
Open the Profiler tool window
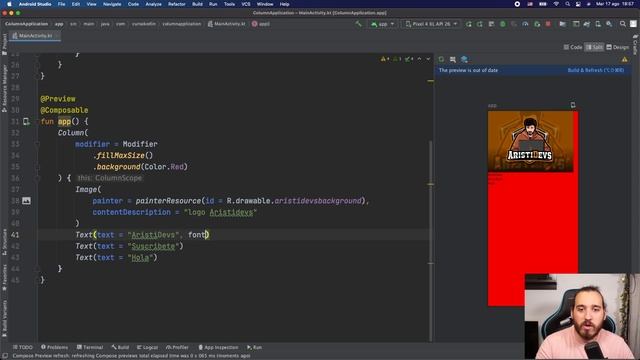(177, 347)
